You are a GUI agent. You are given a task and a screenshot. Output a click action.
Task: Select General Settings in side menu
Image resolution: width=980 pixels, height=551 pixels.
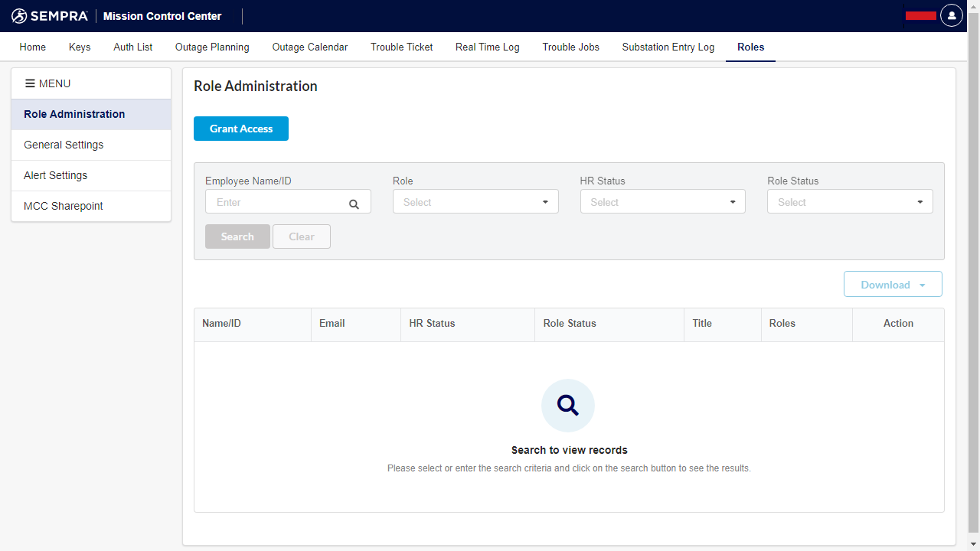[64, 145]
